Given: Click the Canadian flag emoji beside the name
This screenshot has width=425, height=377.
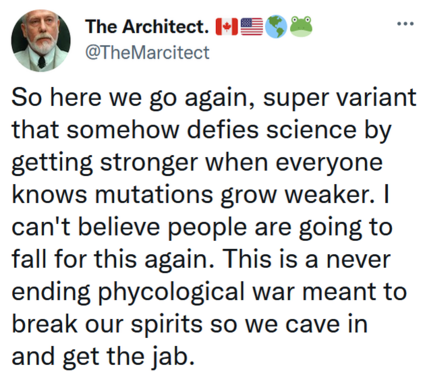Looking at the screenshot, I should (227, 27).
